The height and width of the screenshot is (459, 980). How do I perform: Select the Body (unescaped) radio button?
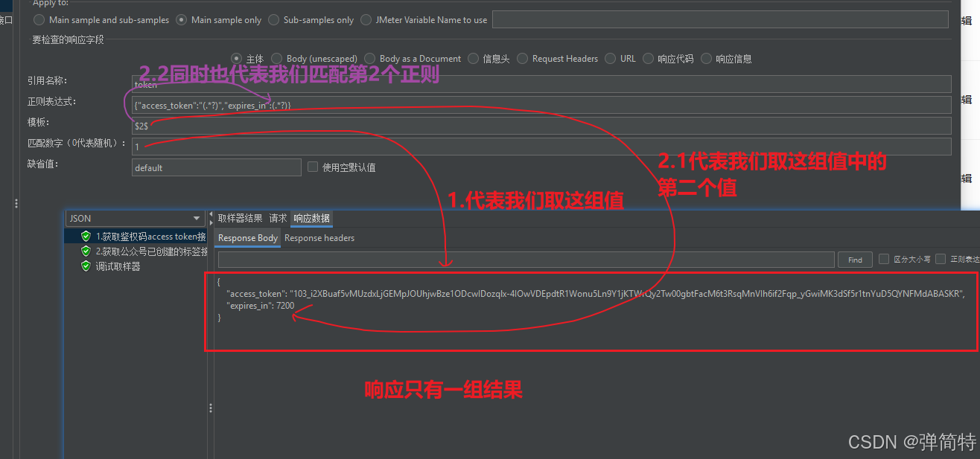click(x=277, y=58)
